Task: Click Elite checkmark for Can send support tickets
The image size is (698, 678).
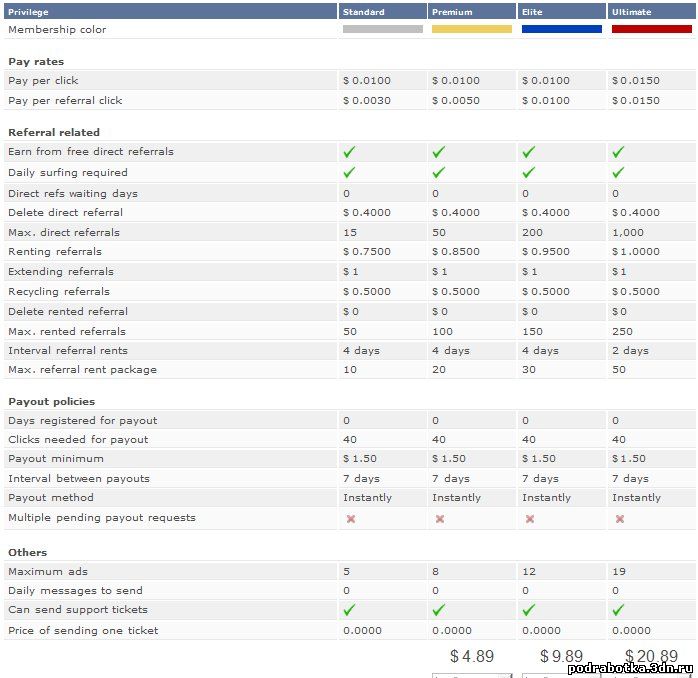Action: (528, 610)
